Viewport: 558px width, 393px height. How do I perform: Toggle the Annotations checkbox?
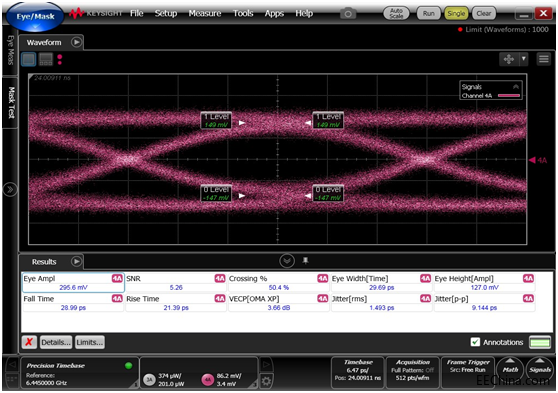pyautogui.click(x=475, y=342)
